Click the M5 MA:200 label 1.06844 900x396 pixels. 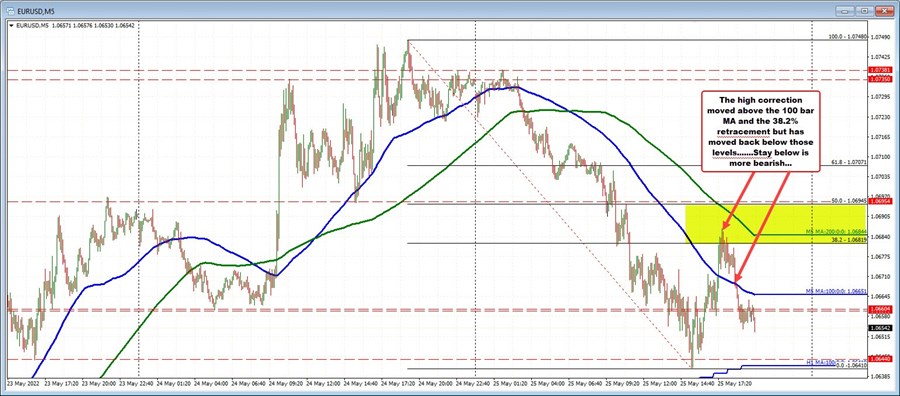[837, 232]
